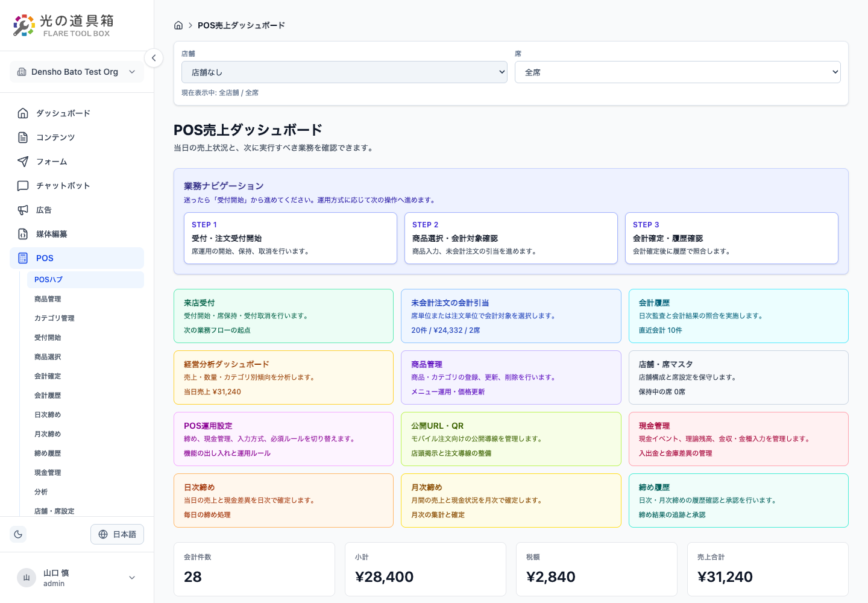Open 月次締め in the POS submenu
The width and height of the screenshot is (868, 603).
tap(86, 434)
